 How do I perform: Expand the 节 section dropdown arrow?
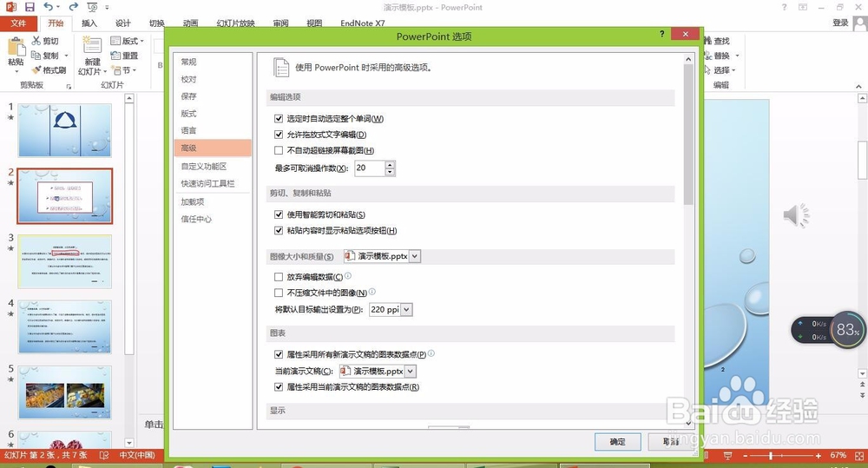click(x=134, y=71)
